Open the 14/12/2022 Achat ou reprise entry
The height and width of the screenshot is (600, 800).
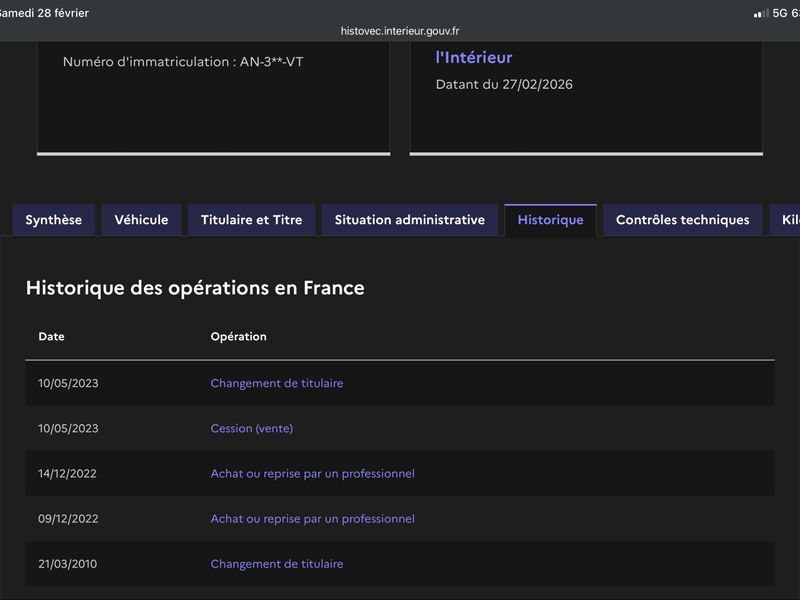312,473
